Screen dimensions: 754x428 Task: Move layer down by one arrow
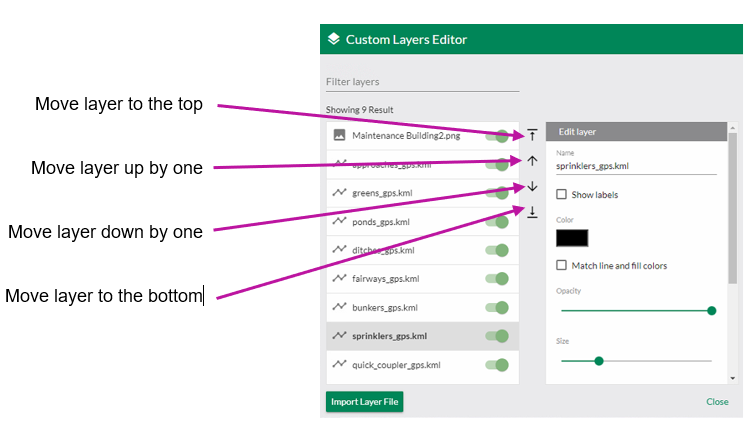coord(532,186)
